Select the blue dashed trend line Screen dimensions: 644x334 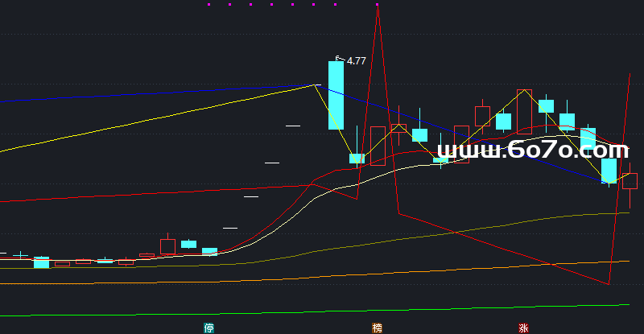pos(161,91)
